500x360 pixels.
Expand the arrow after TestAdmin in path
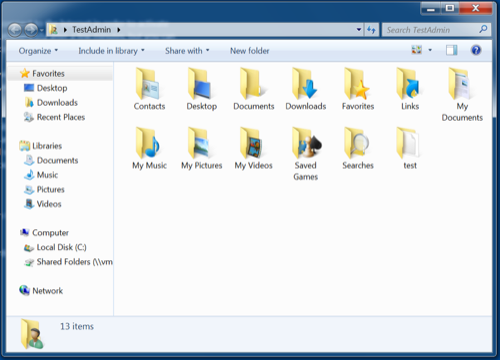coord(119,30)
